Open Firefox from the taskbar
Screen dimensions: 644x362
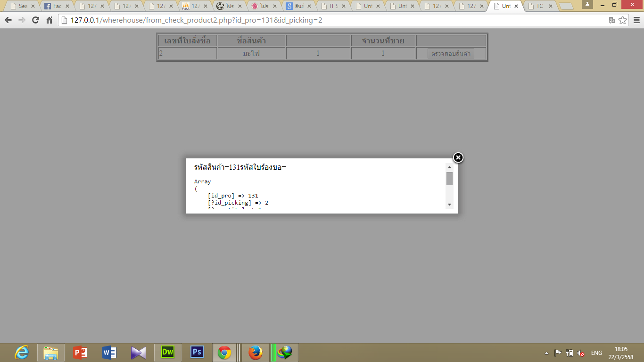[256, 353]
